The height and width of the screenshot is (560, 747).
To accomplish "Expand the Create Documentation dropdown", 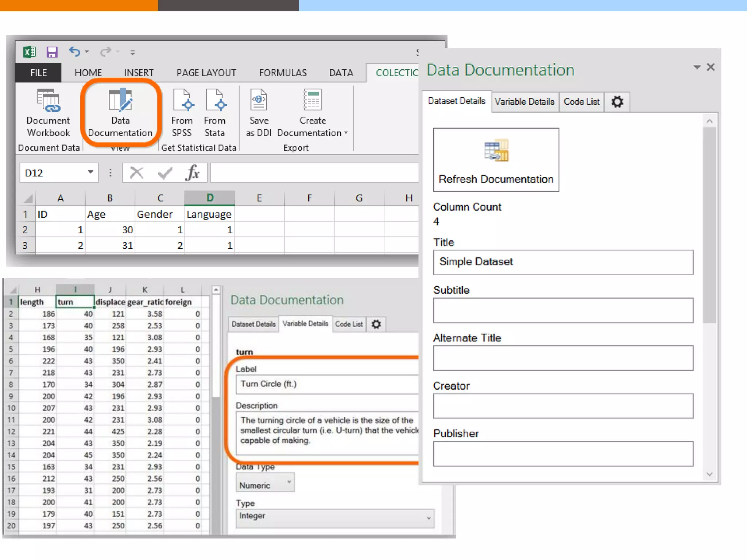I will (x=346, y=133).
